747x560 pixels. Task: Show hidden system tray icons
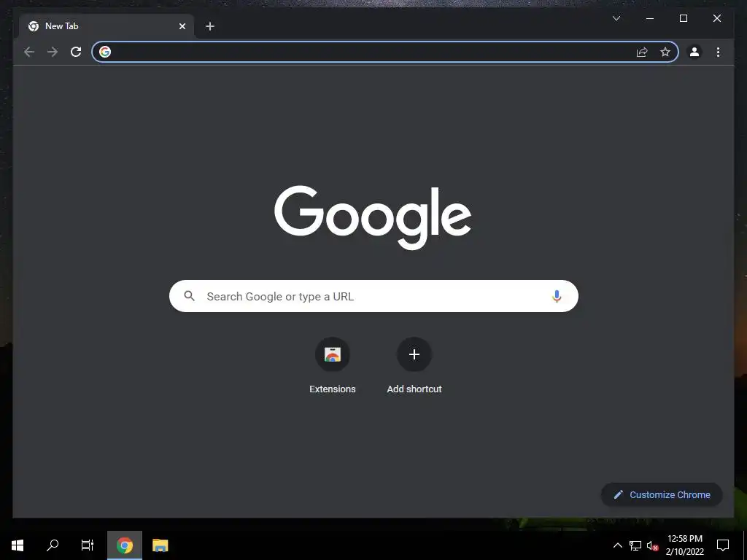(617, 545)
